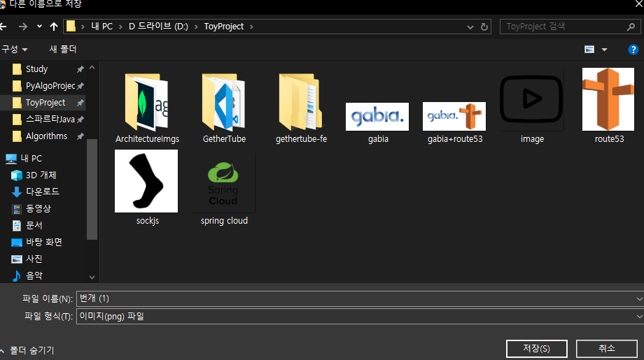Click the 저장(S) button

pyautogui.click(x=536, y=349)
